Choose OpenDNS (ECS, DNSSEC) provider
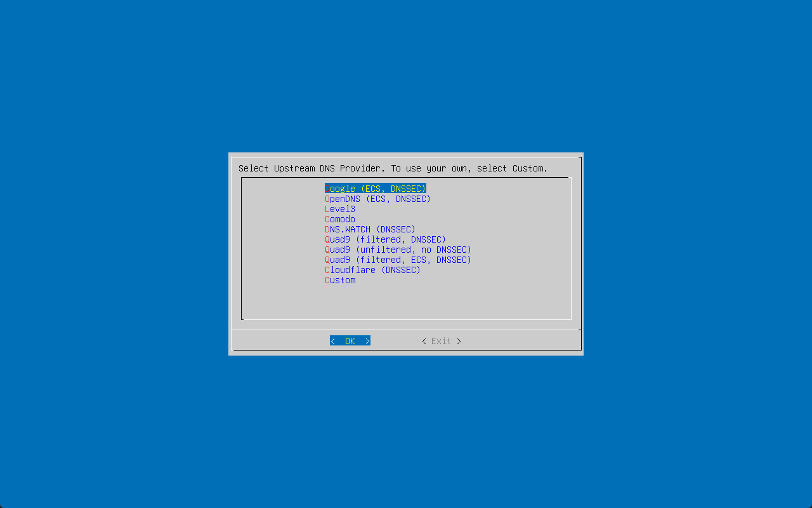This screenshot has height=508, width=812. tap(378, 199)
